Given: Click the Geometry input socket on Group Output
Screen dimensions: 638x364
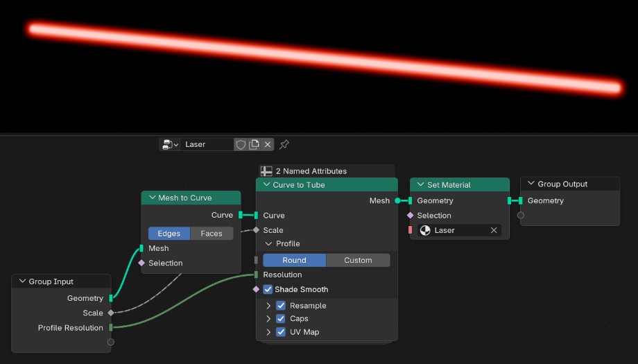Looking at the screenshot, I should click(x=520, y=200).
